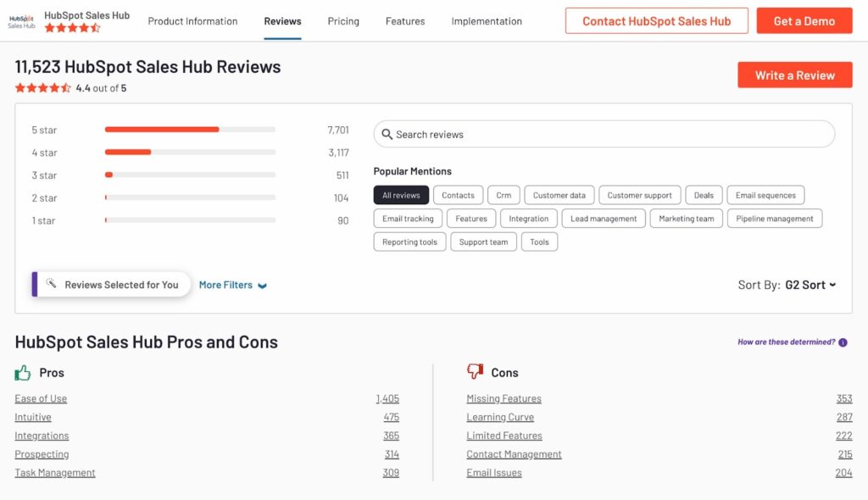Open the Contact Management con link
868x500 pixels.
click(514, 454)
